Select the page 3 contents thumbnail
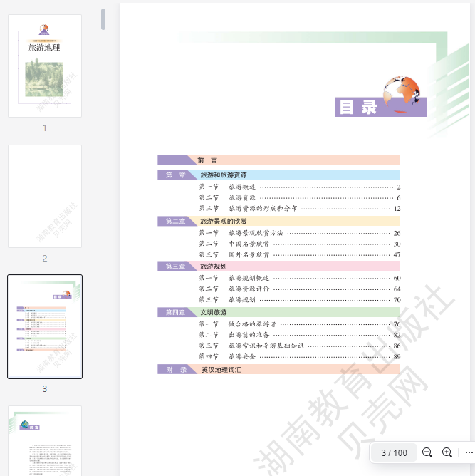This screenshot has width=475, height=476. 45,327
